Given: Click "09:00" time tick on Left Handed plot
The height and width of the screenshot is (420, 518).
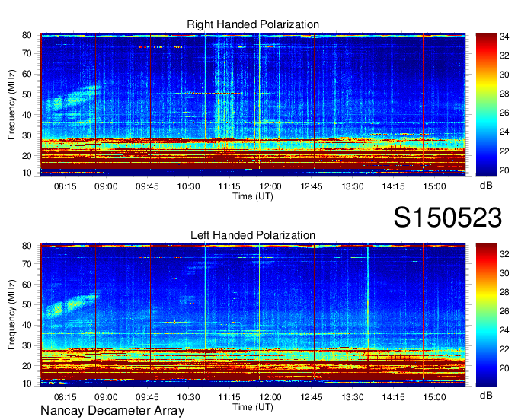Looking at the screenshot, I should (x=106, y=397).
